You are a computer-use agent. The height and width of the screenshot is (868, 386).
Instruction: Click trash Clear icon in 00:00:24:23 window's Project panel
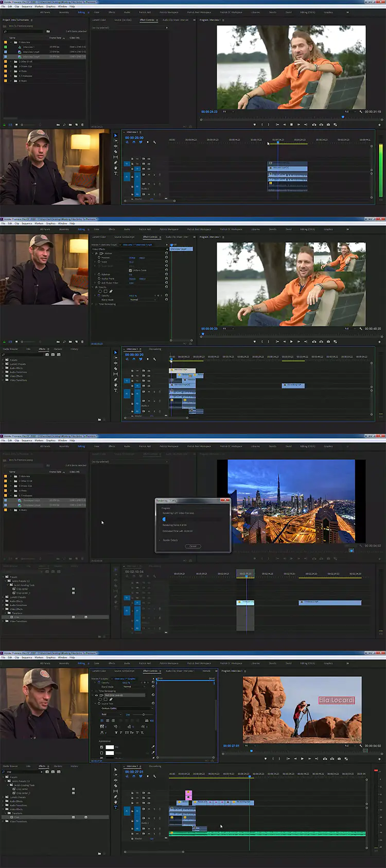tap(83, 124)
